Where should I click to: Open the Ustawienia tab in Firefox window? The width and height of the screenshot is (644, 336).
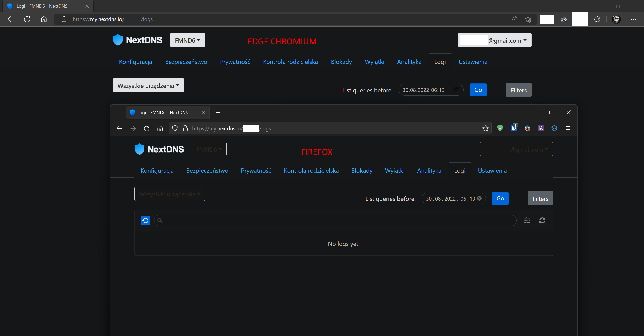click(x=492, y=170)
